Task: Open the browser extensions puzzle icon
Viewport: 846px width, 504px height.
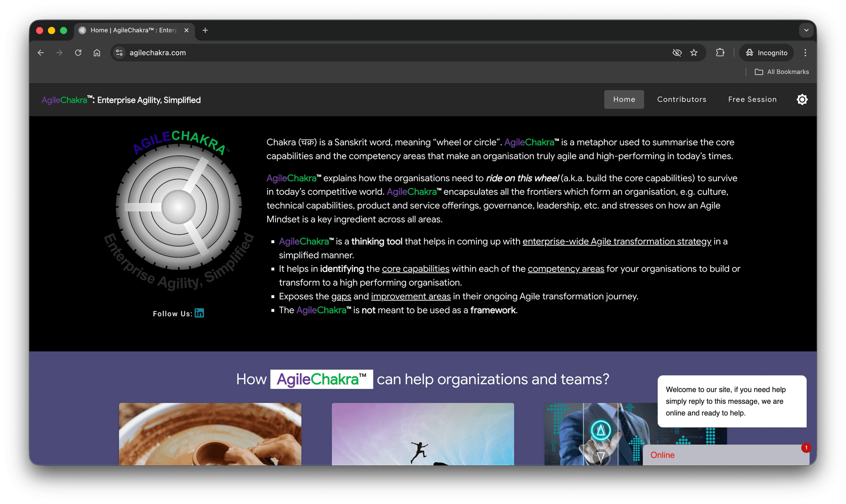Action: 720,52
